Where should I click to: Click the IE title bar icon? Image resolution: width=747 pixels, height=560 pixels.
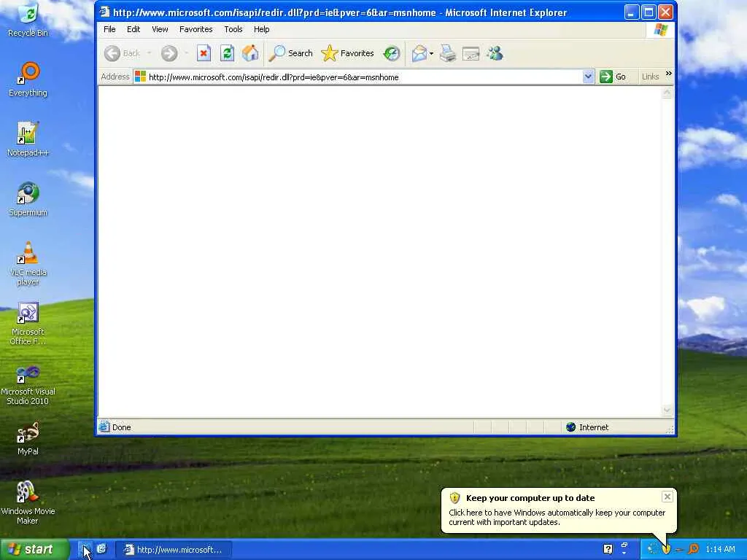(x=104, y=12)
